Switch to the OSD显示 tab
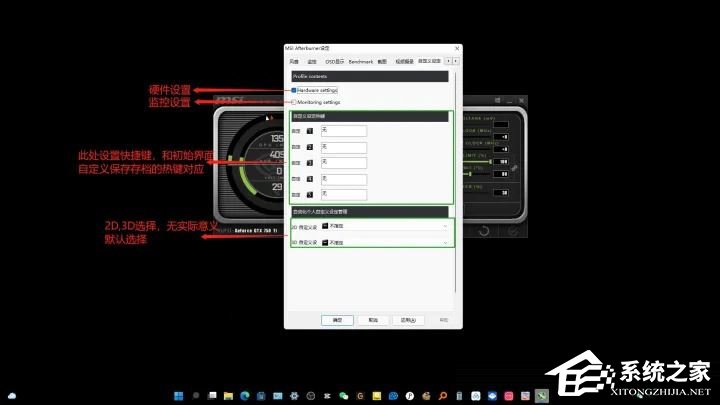This screenshot has height=405, width=720. (335, 62)
